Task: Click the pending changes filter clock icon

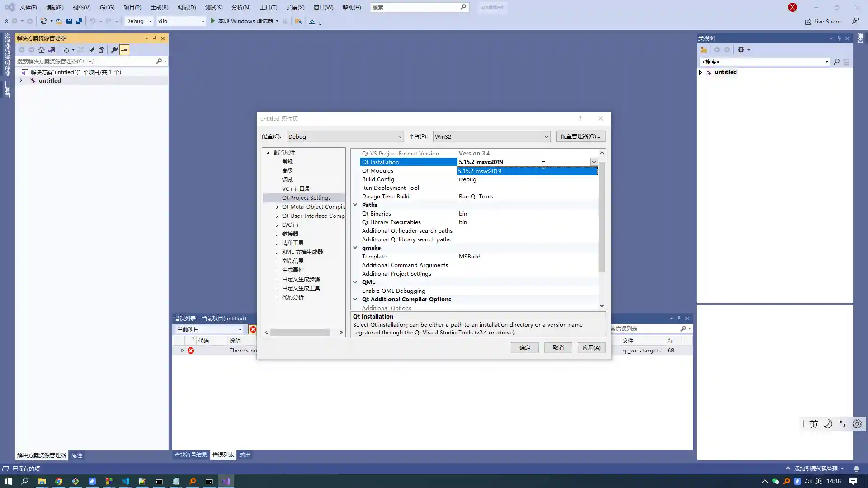Action: [66, 50]
